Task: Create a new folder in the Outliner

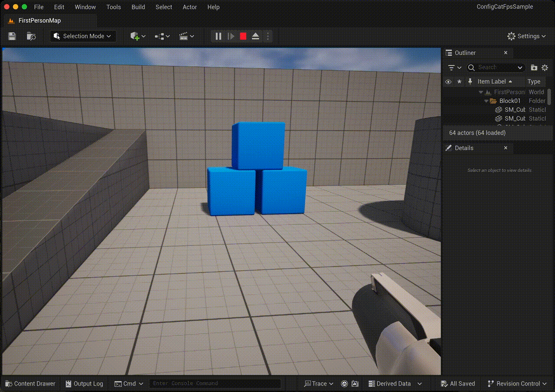Action: pyautogui.click(x=534, y=68)
